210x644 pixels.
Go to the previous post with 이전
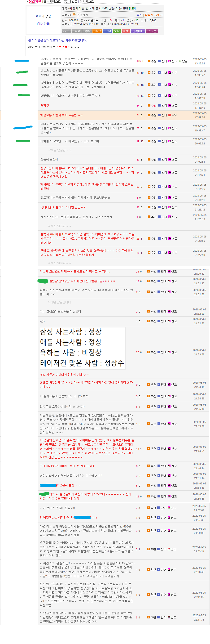click(67, 31)
